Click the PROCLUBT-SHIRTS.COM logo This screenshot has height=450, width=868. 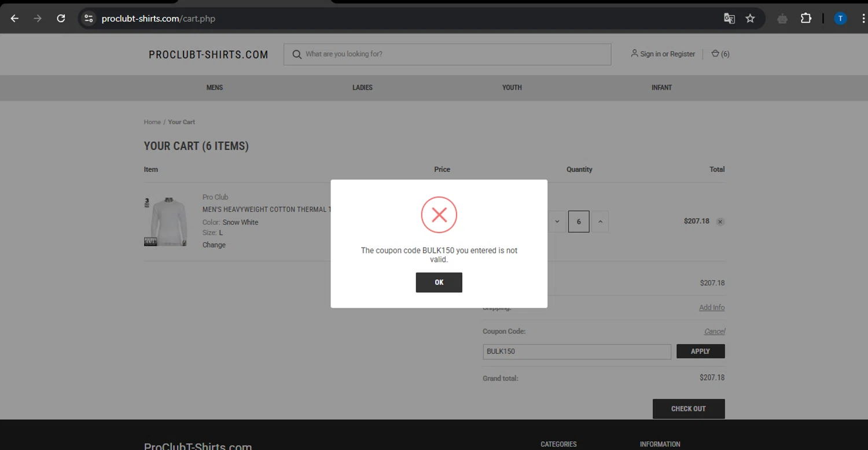(x=208, y=55)
